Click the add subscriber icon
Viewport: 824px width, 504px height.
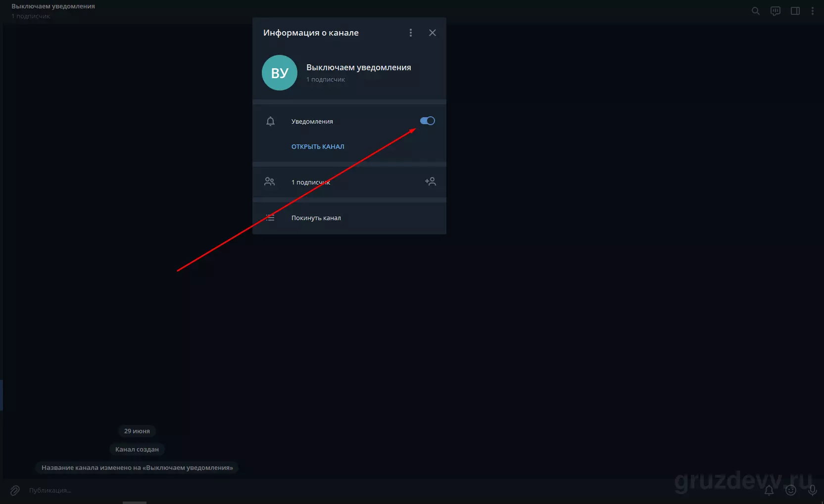[430, 182]
